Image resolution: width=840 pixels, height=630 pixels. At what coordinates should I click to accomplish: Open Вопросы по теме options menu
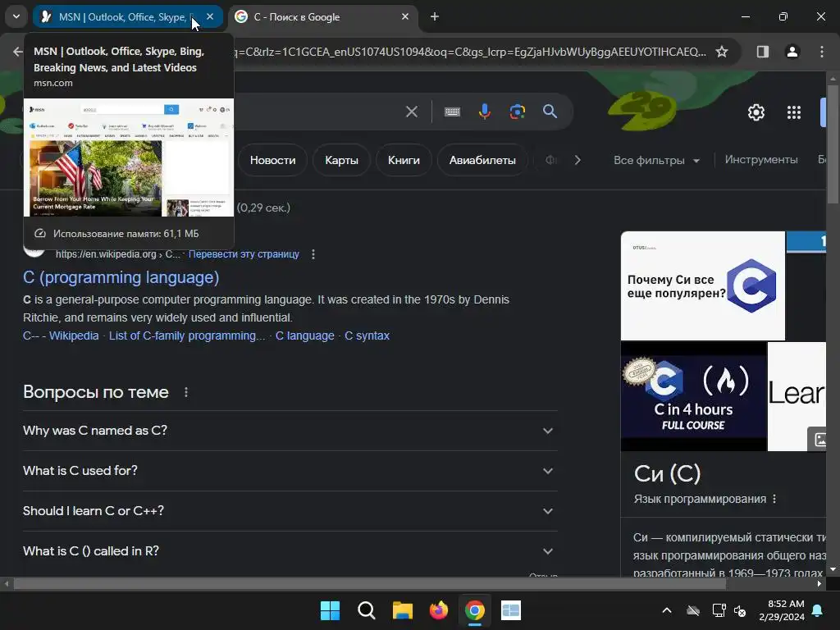pos(186,393)
